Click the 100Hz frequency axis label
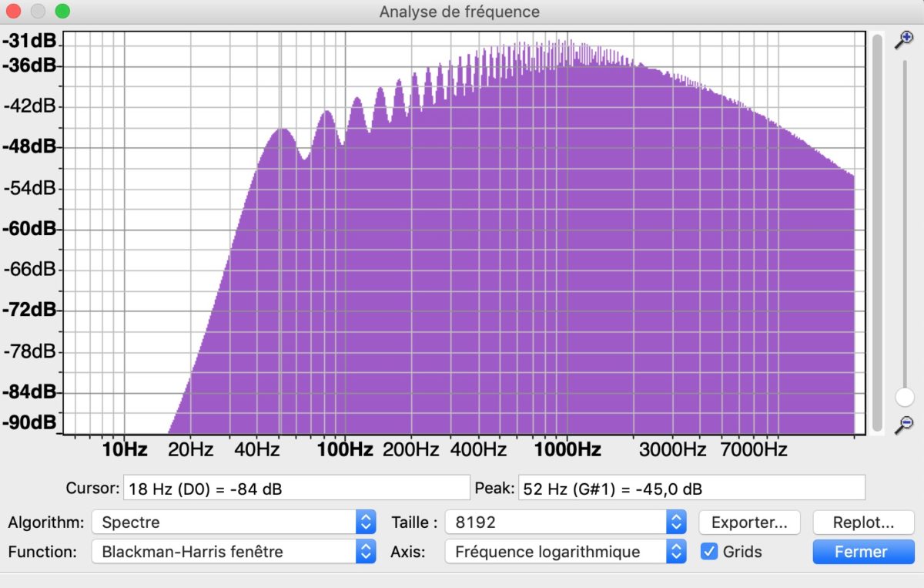The height and width of the screenshot is (588, 924). coord(344,449)
